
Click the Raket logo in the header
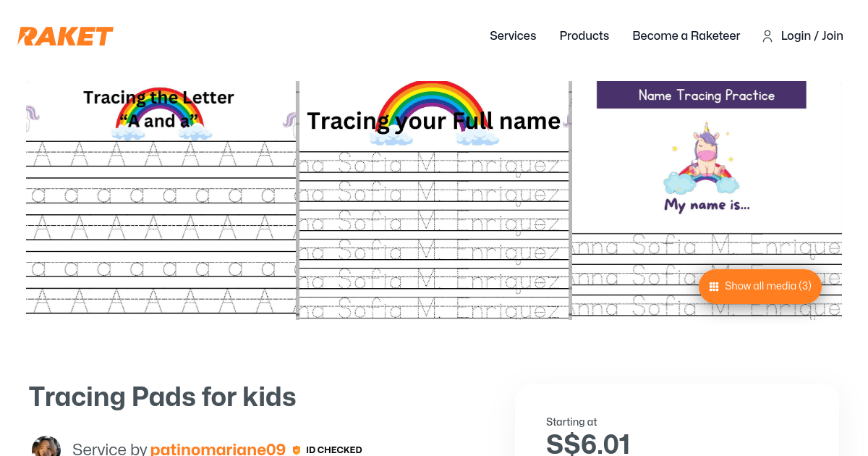pos(65,35)
